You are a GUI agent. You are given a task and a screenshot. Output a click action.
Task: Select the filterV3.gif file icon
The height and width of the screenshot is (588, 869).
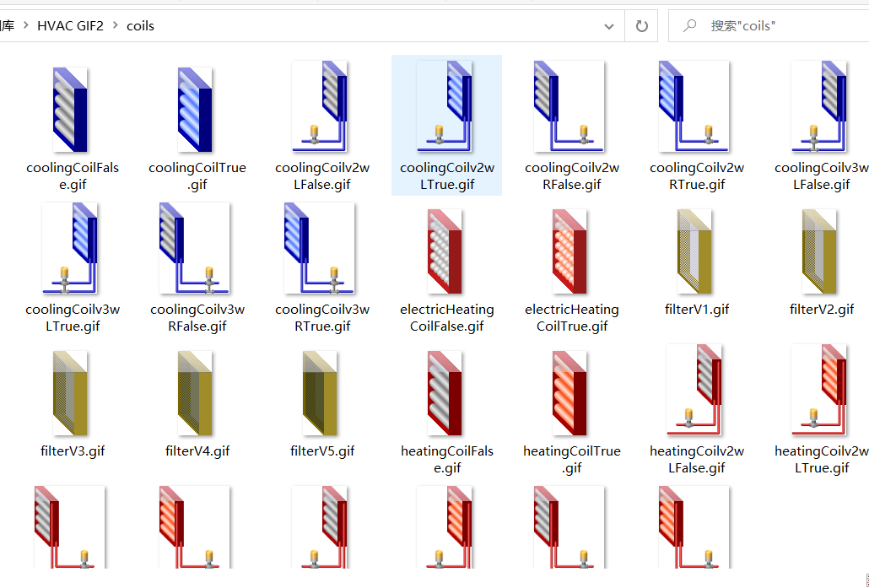point(70,393)
